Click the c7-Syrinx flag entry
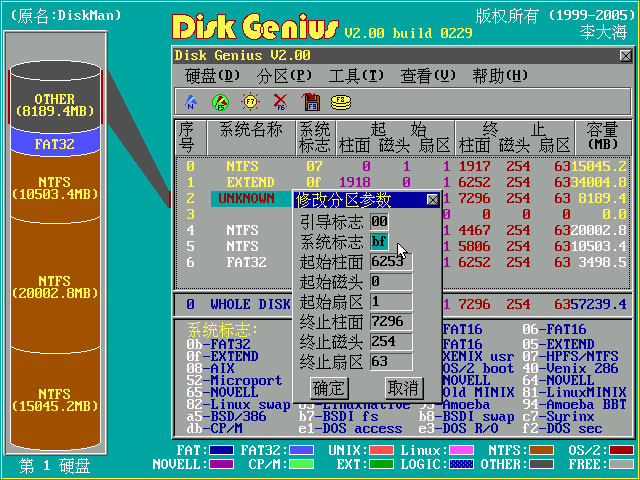640x480 pixels. pos(558,416)
